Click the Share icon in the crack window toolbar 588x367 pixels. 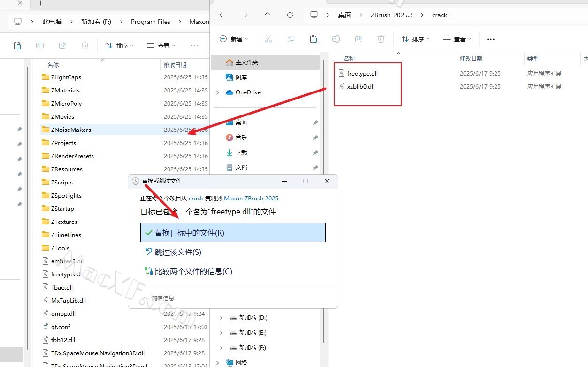pos(359,39)
